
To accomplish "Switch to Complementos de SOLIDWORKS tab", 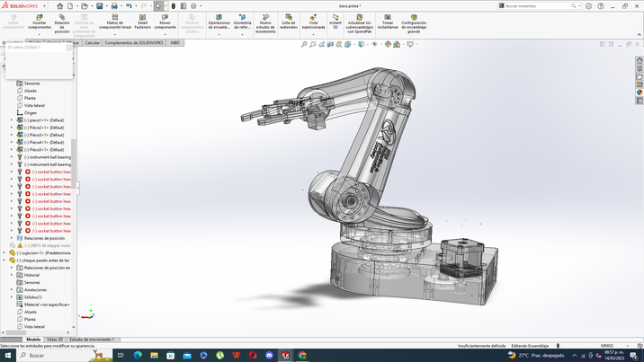I will [133, 42].
